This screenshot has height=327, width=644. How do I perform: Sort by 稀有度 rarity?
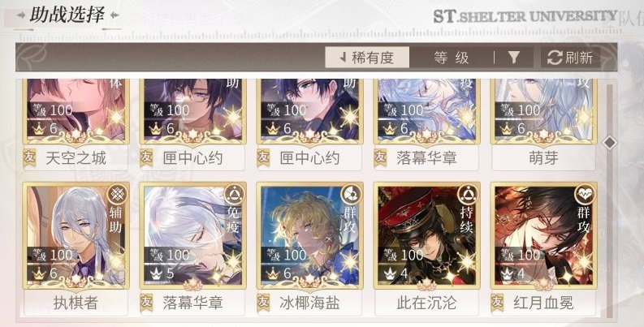tap(367, 58)
